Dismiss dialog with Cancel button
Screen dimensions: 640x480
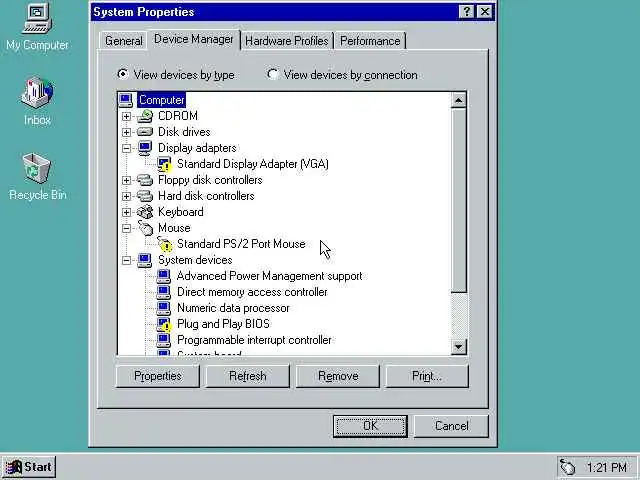[x=451, y=426]
